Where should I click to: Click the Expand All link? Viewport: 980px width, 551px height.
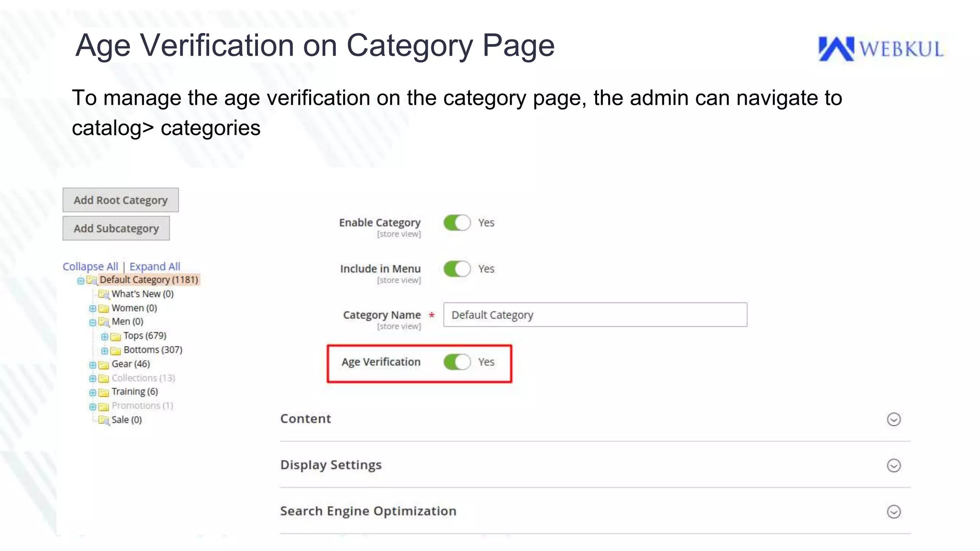click(155, 266)
